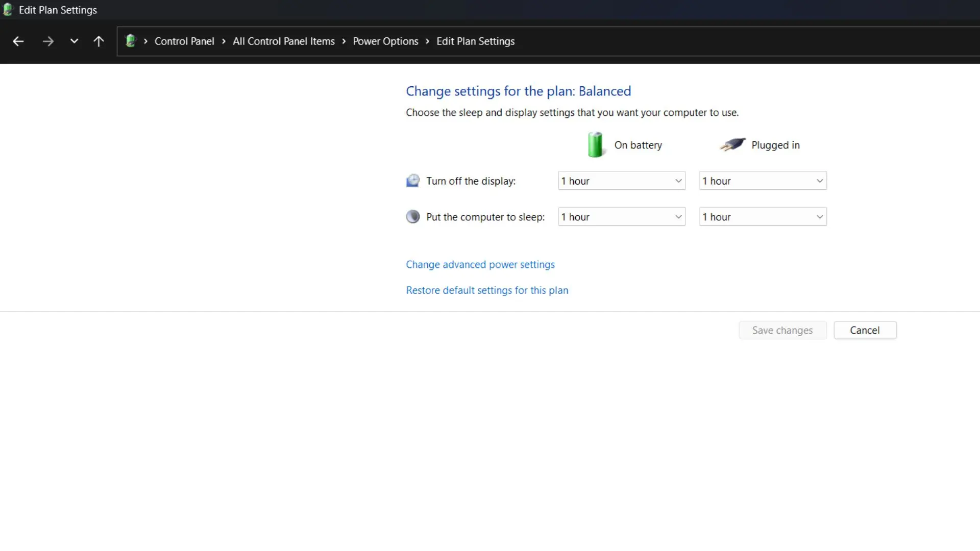Screen dimensions: 980x551
Task: Click the display monitor icon
Action: [x=412, y=181]
